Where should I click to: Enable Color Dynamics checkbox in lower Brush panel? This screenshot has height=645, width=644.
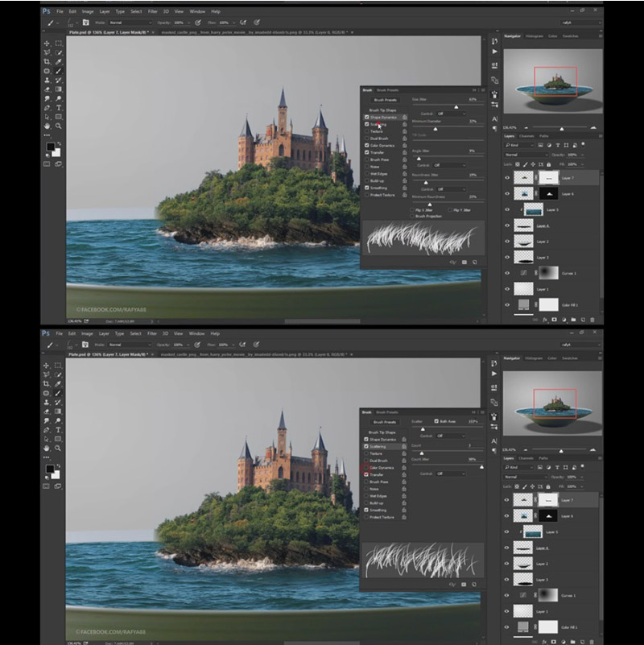366,468
